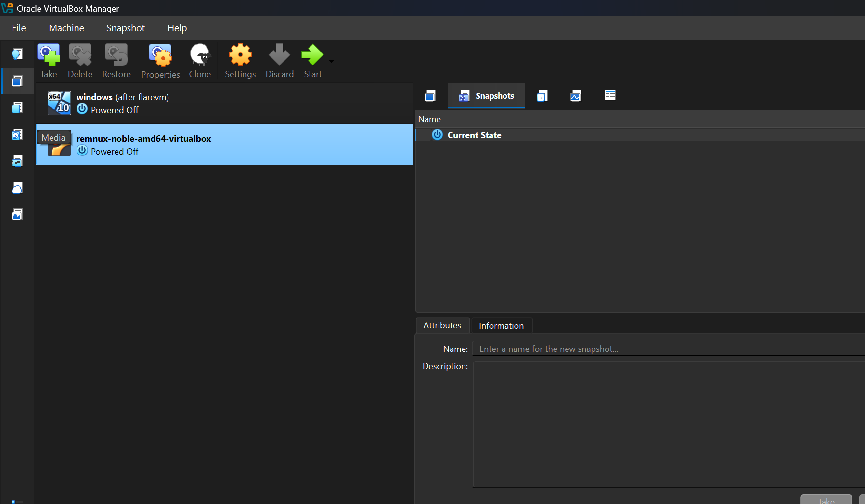Expand the Start button dropdown arrow
865x504 pixels.
click(331, 61)
